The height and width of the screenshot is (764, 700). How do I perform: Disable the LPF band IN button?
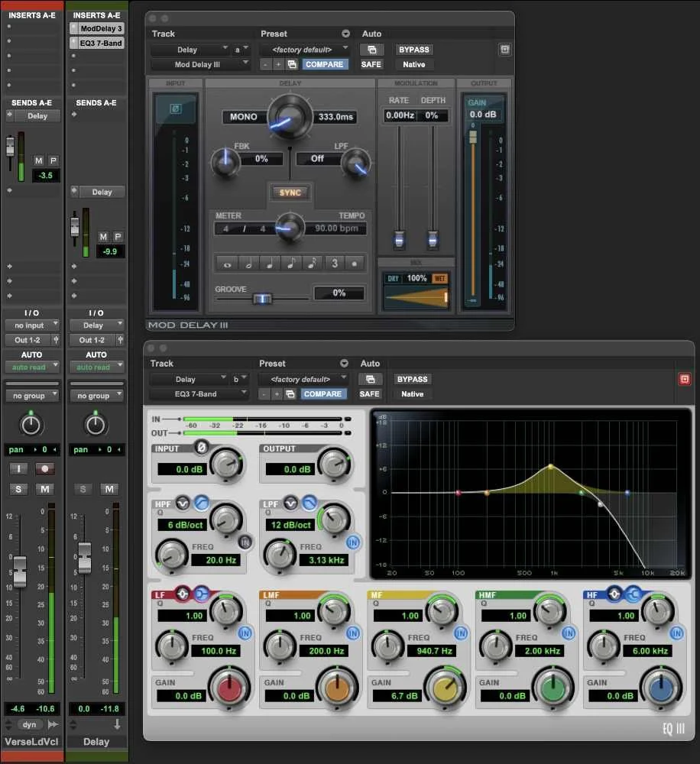pyautogui.click(x=353, y=542)
